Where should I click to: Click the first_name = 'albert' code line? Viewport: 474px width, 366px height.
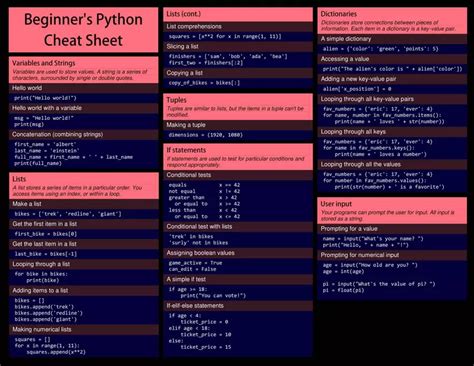[45, 144]
